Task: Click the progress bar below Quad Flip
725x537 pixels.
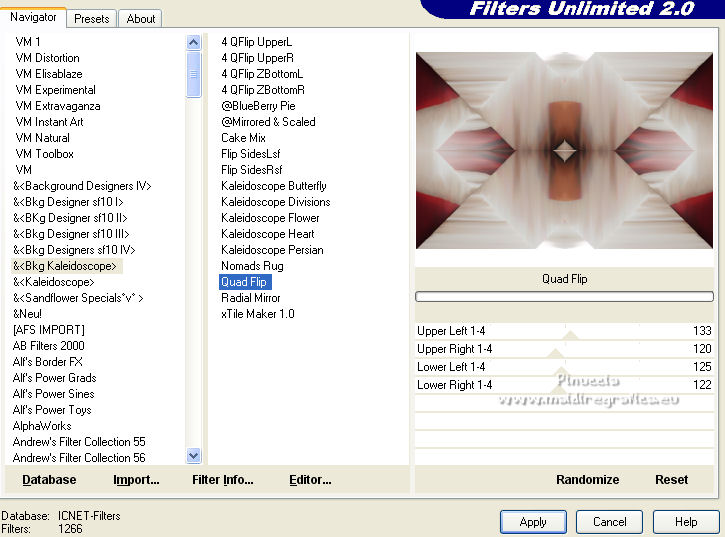Action: [x=564, y=296]
